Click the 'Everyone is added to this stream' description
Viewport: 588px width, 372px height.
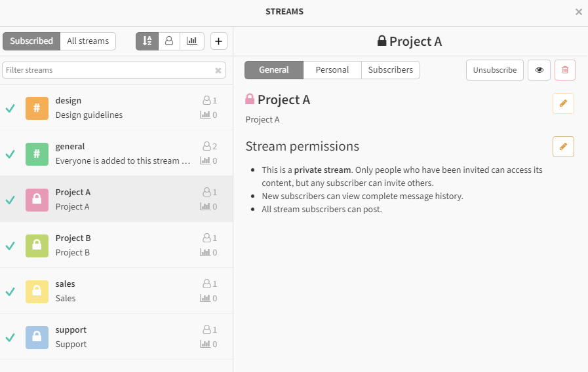(123, 160)
